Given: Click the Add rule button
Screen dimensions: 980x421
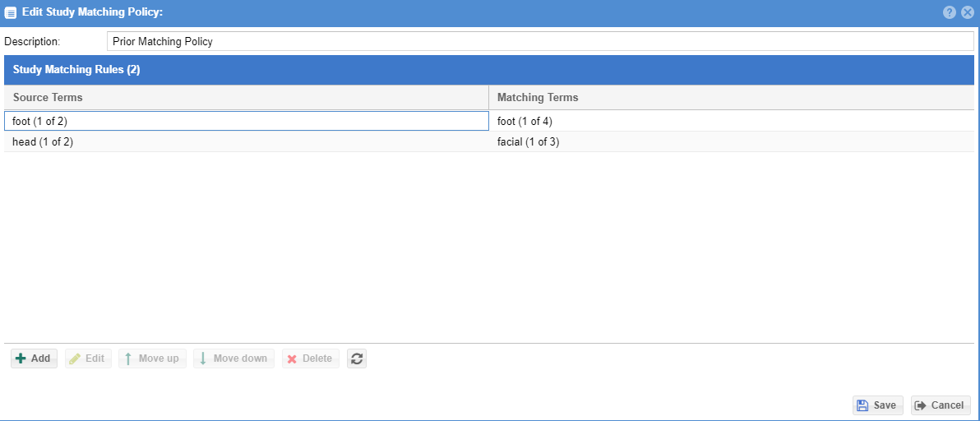Looking at the screenshot, I should 34,359.
